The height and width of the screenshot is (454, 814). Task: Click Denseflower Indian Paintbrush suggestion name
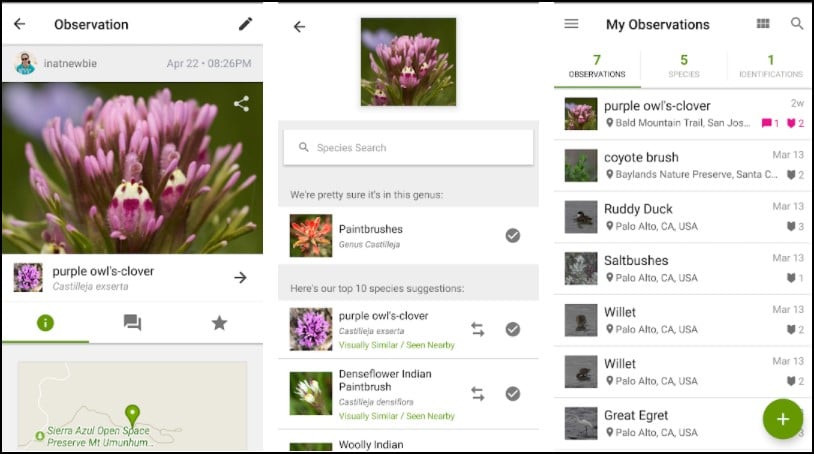point(385,380)
